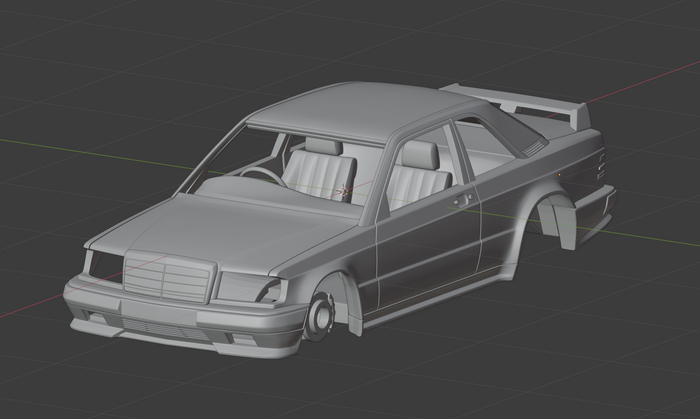Click the empty headlight opening at far corner
700x419 pixels.
pyautogui.click(x=101, y=263)
